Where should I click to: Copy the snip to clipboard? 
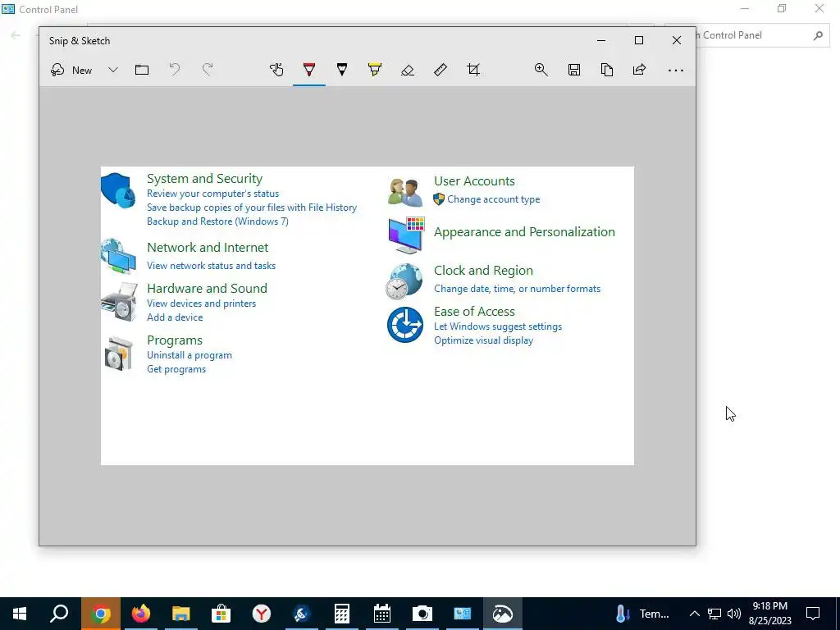click(x=607, y=71)
